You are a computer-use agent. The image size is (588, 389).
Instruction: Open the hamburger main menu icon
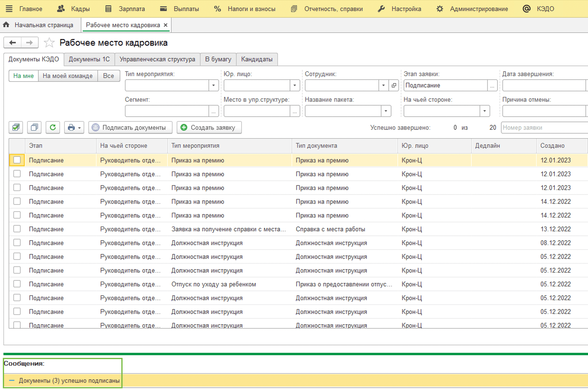point(9,9)
